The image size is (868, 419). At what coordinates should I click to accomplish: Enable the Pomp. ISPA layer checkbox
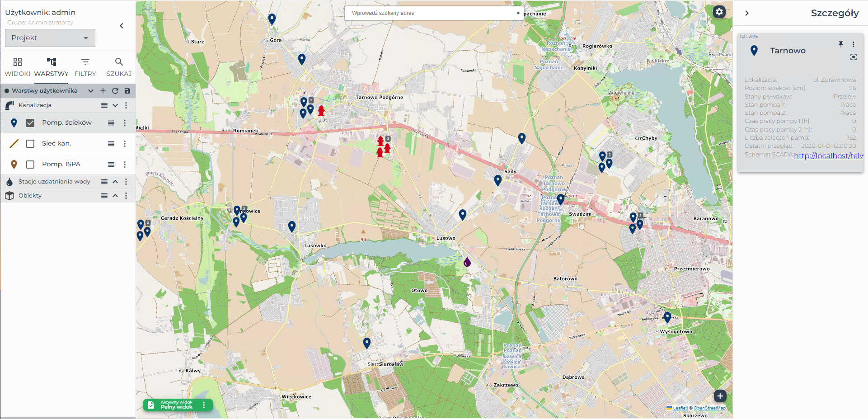click(30, 165)
